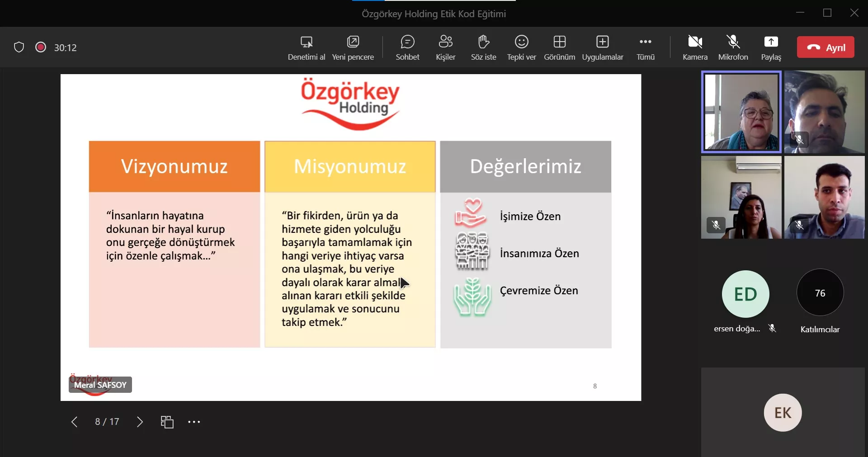This screenshot has height=457, width=868.
Task: Minimize the Teams meeting window
Action: pos(800,13)
